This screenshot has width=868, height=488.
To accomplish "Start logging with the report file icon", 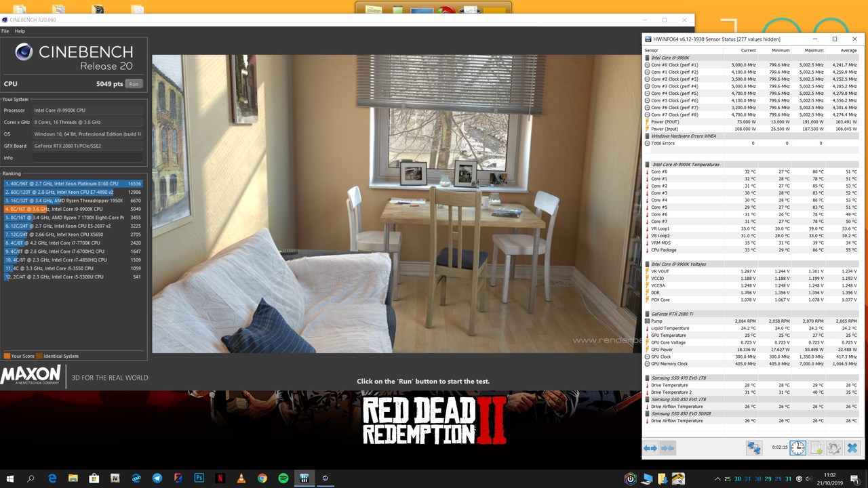I will [815, 447].
